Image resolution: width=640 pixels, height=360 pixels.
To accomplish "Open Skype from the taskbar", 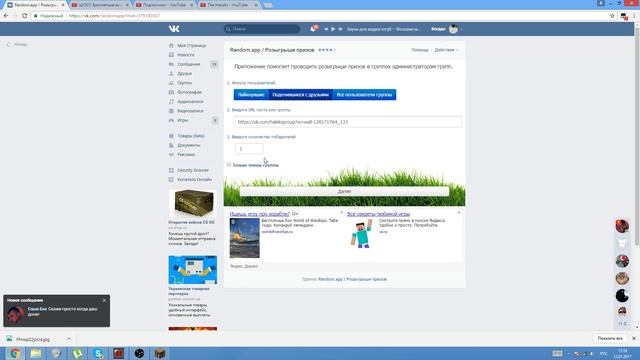I will [98, 353].
